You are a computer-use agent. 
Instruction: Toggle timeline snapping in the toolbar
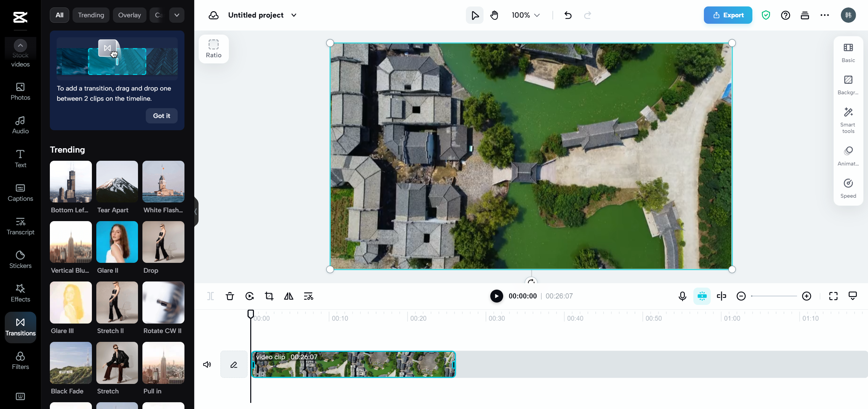point(702,296)
